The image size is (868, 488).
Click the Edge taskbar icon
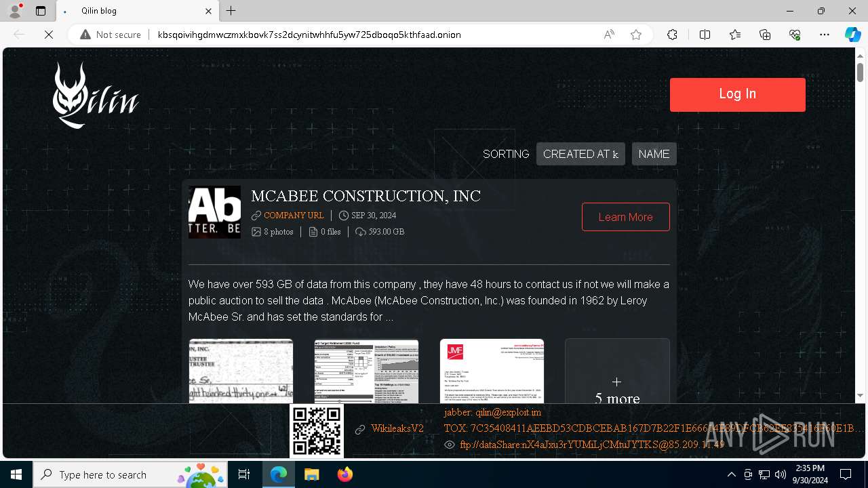279,474
